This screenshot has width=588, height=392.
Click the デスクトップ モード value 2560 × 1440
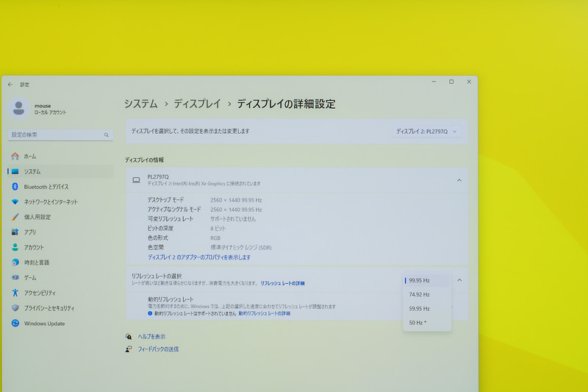click(x=236, y=200)
